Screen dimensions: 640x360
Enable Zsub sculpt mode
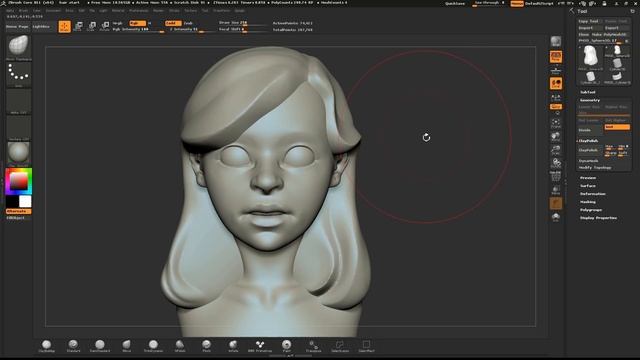(188, 23)
